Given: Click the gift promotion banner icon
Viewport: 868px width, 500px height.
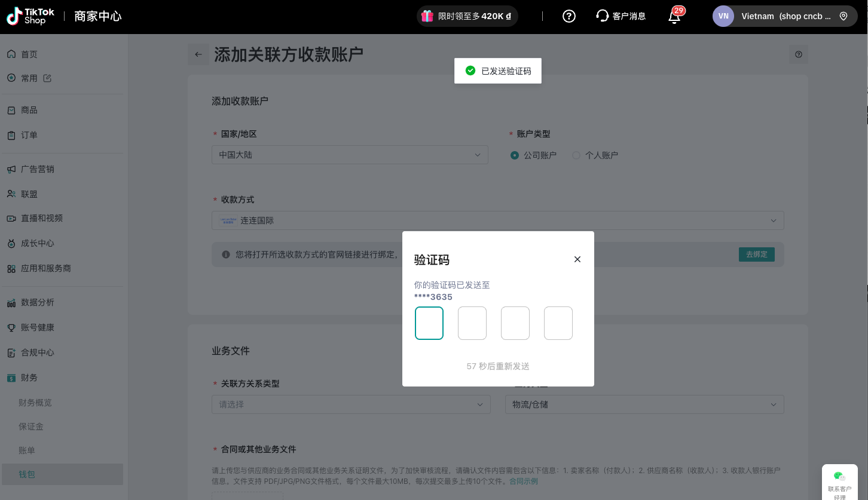Looking at the screenshot, I should click(427, 16).
